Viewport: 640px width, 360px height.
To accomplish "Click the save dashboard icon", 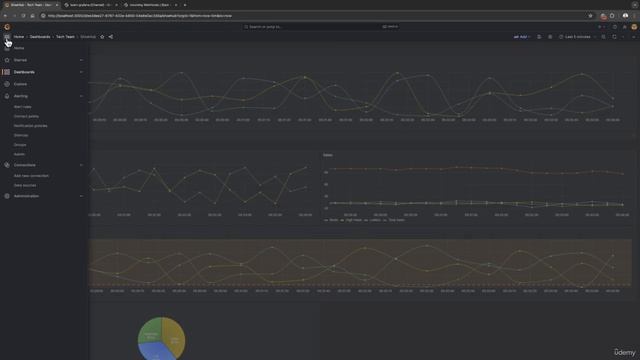I will pyautogui.click(x=539, y=37).
